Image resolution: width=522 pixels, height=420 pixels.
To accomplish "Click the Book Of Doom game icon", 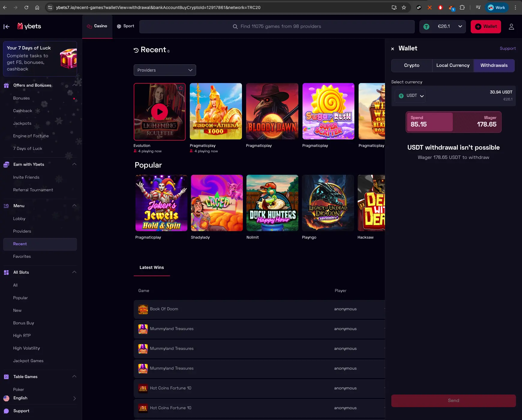I will 143,309.
